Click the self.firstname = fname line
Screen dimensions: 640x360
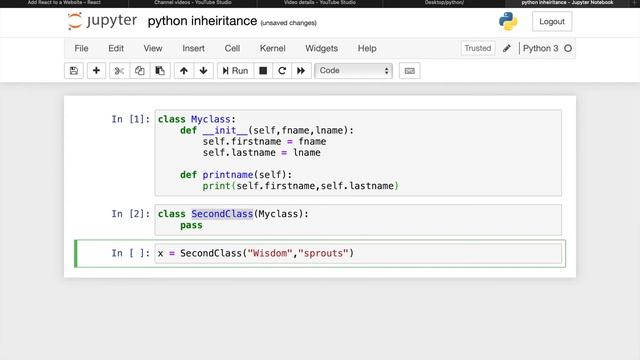(x=264, y=142)
